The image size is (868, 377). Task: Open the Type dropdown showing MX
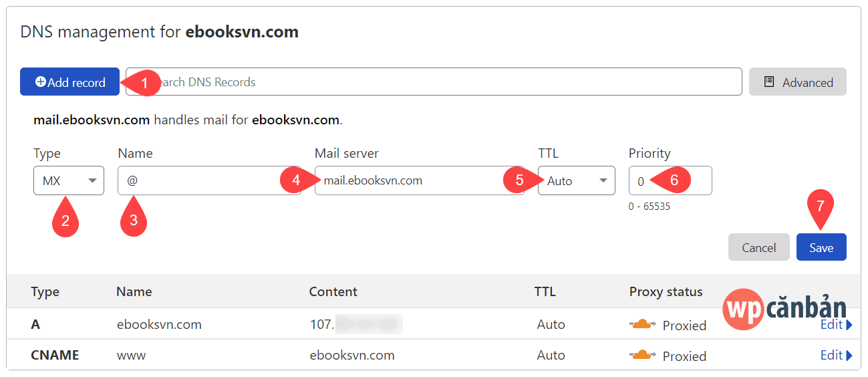click(x=69, y=180)
